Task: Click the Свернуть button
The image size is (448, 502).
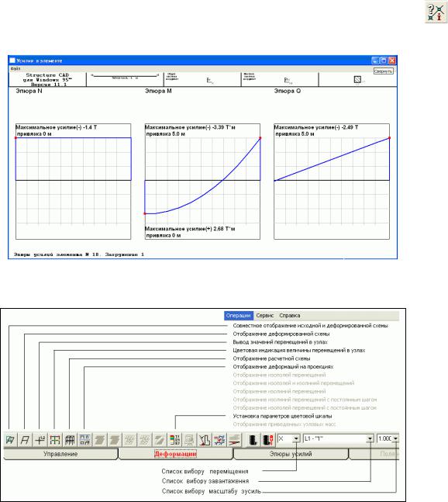Action: (x=384, y=71)
